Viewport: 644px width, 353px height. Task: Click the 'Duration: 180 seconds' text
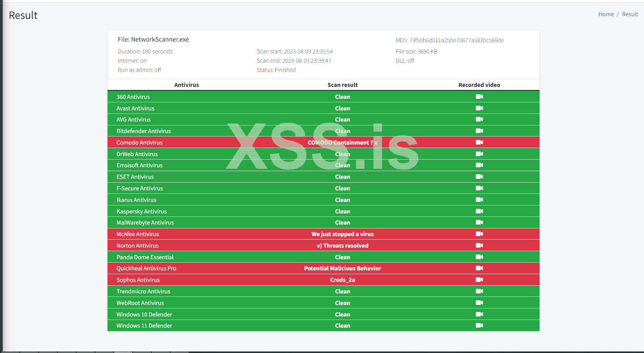[x=145, y=52]
